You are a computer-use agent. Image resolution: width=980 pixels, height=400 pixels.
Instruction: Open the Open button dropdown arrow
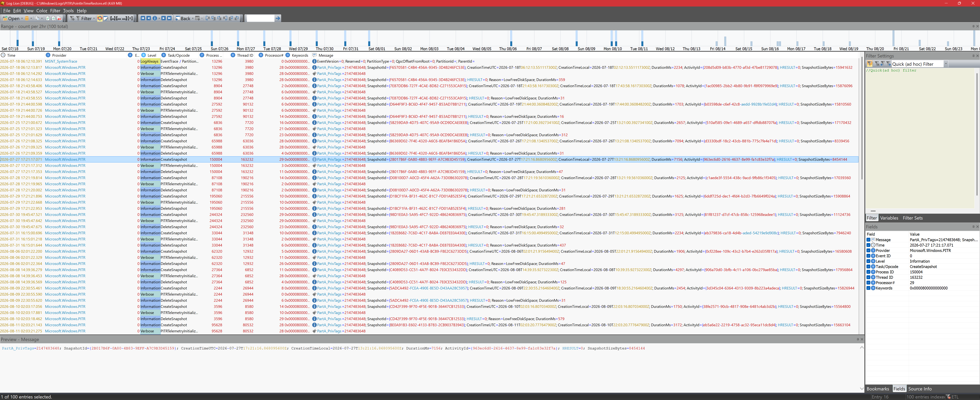coord(22,18)
